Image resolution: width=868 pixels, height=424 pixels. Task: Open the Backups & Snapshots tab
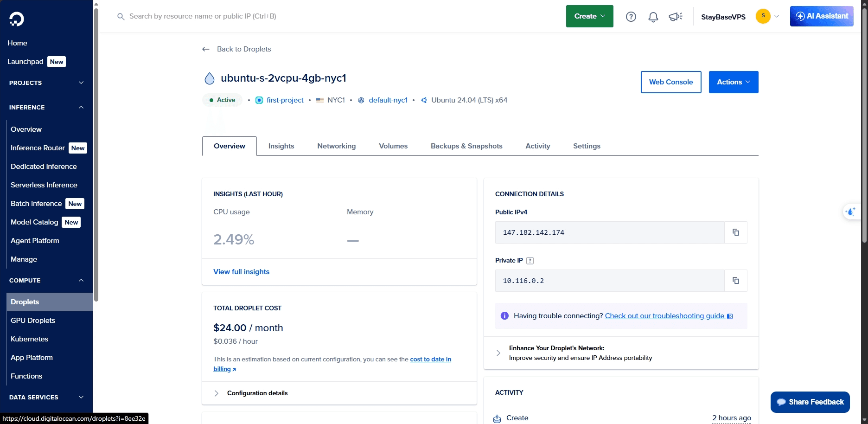(466, 146)
